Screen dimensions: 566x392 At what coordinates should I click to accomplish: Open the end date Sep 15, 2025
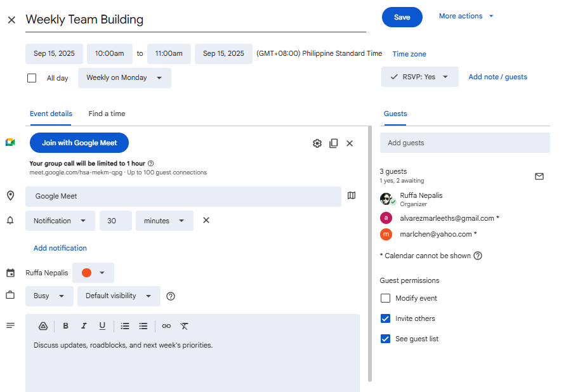click(x=223, y=54)
